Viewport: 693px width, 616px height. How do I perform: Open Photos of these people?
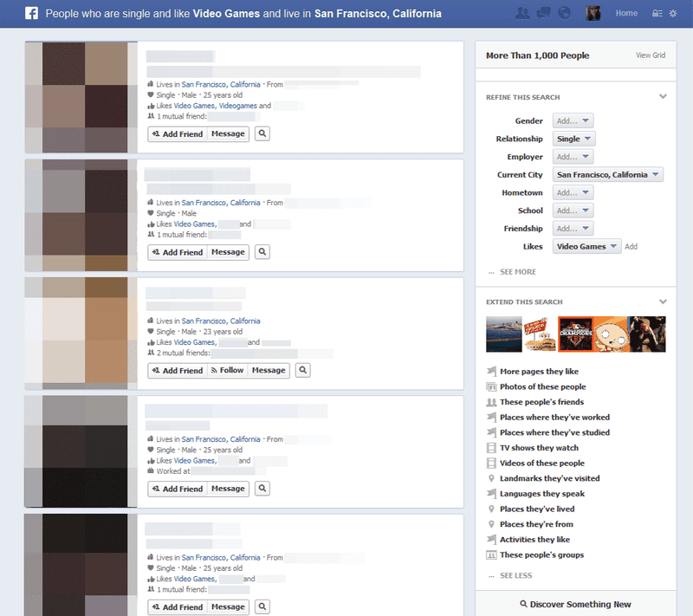(x=543, y=386)
